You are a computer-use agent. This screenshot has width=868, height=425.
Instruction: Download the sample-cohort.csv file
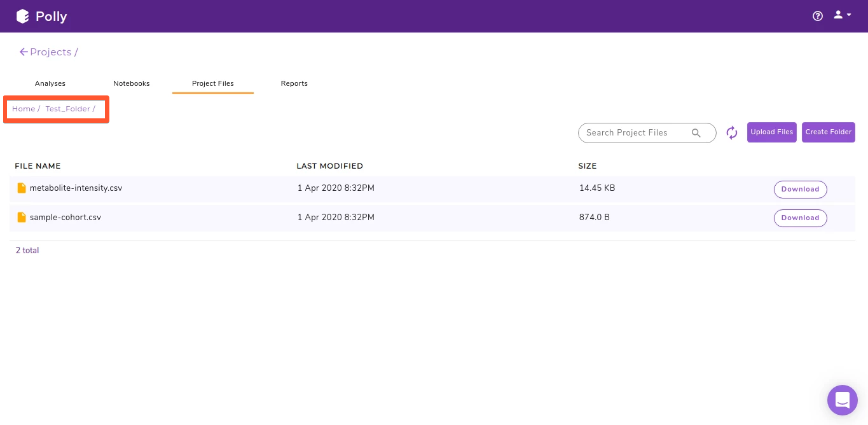tap(800, 218)
